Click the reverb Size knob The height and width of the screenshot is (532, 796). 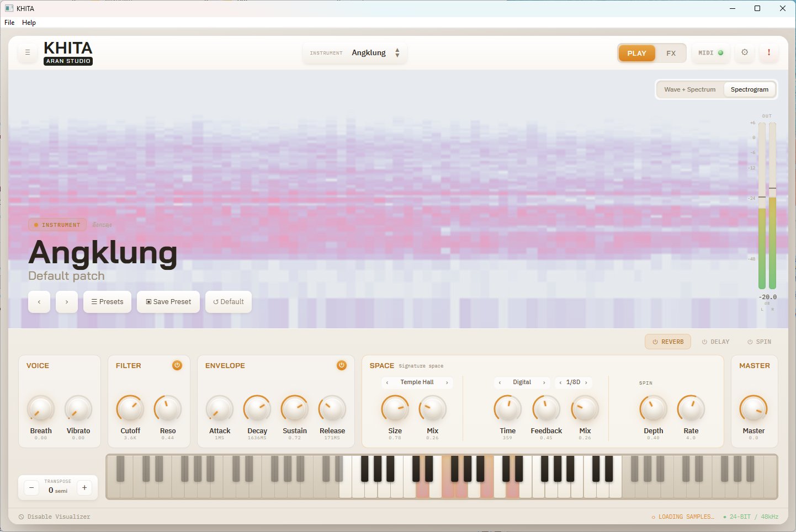pyautogui.click(x=395, y=409)
